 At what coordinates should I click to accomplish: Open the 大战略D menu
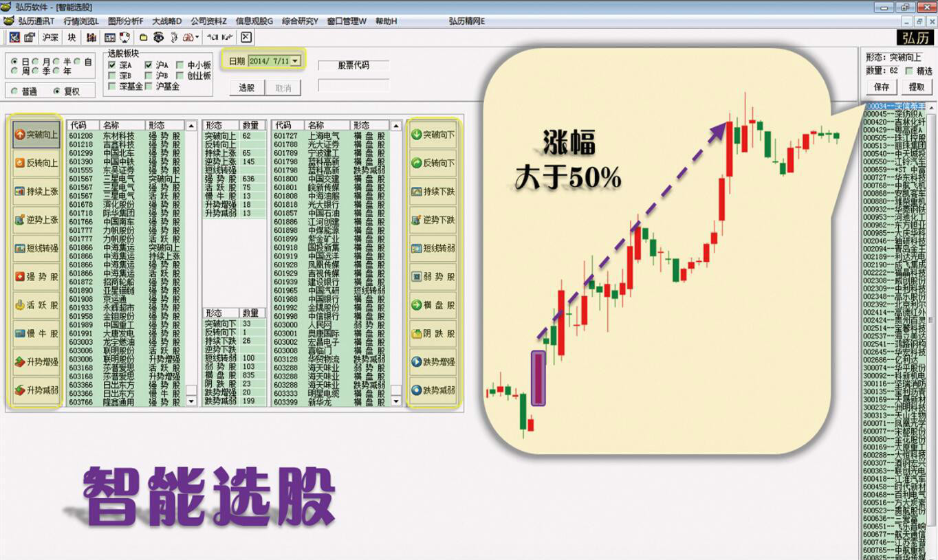[167, 21]
